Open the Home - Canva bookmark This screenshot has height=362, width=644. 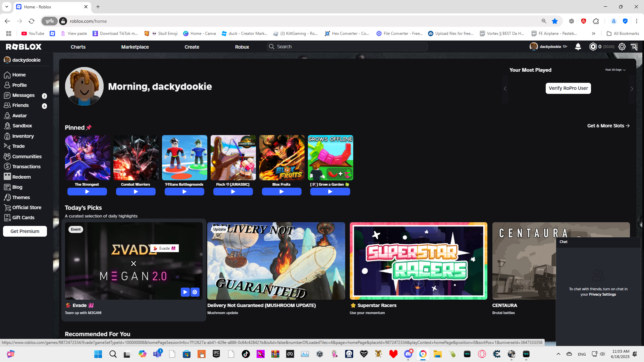point(200,34)
